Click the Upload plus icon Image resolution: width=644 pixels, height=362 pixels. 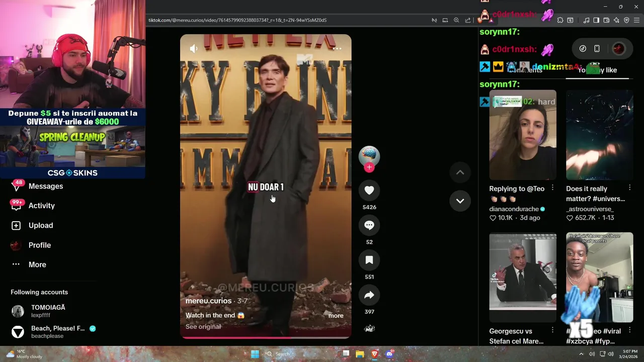pos(16,226)
